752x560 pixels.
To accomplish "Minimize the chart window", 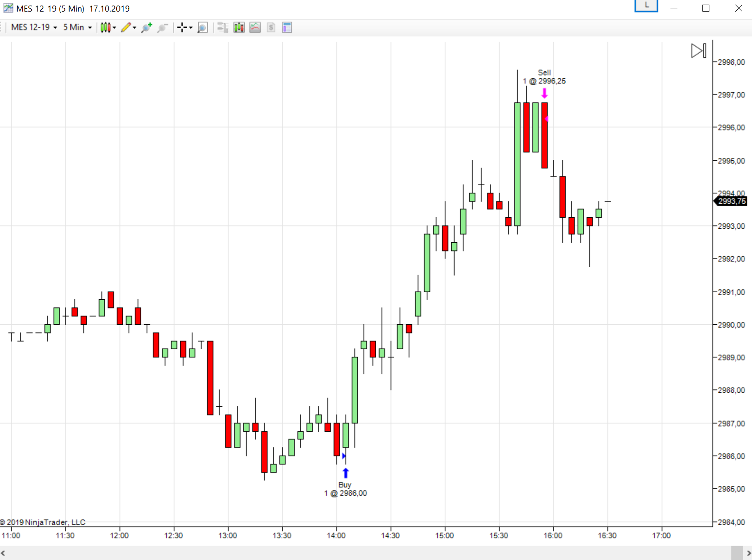I will (x=674, y=8).
